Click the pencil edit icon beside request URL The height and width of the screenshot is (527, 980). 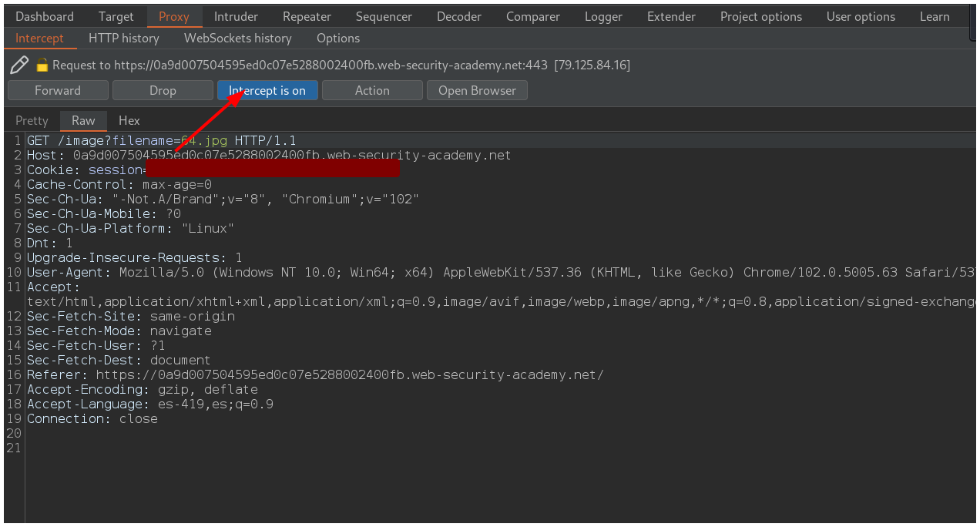pos(19,65)
